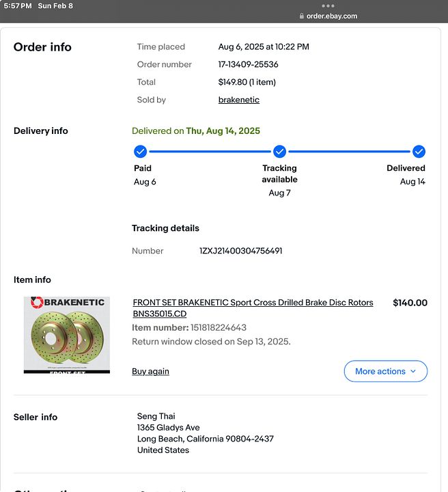448x492 pixels.
Task: Open the FRONT SET BRAKENETIC item title link
Action: point(253,307)
